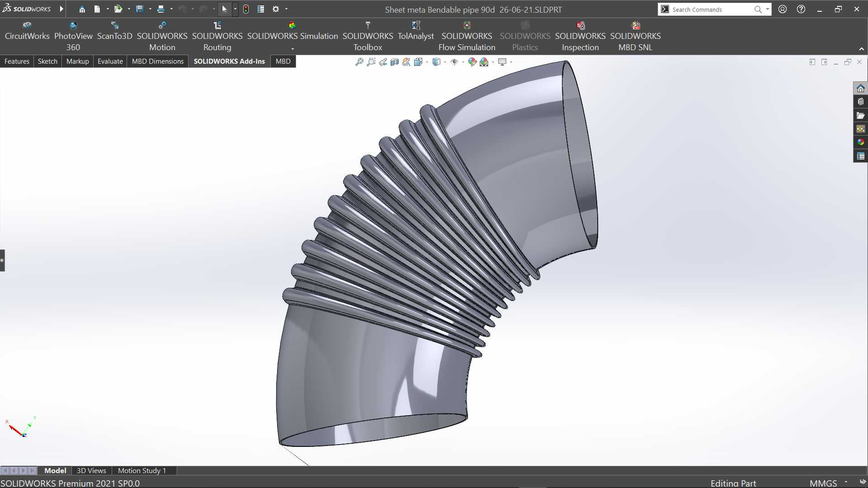The height and width of the screenshot is (488, 868).
Task: Switch to the Markup tab
Action: pos(77,61)
